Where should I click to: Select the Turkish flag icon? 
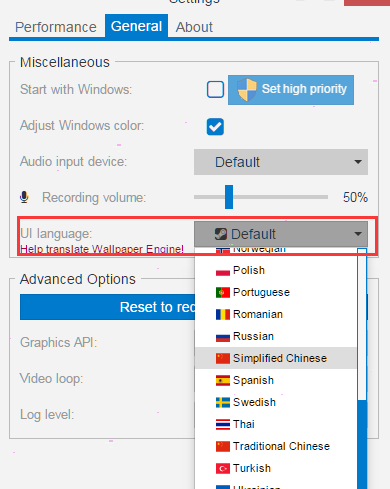[223, 468]
